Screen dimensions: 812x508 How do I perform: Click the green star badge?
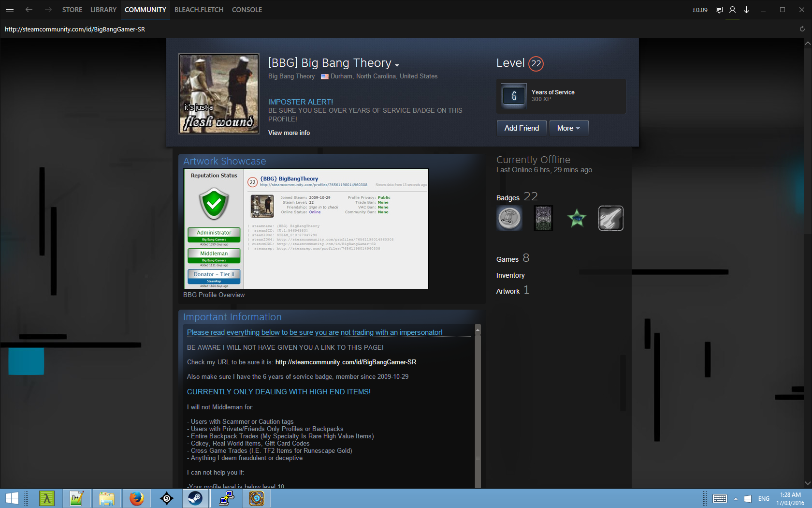pyautogui.click(x=577, y=218)
